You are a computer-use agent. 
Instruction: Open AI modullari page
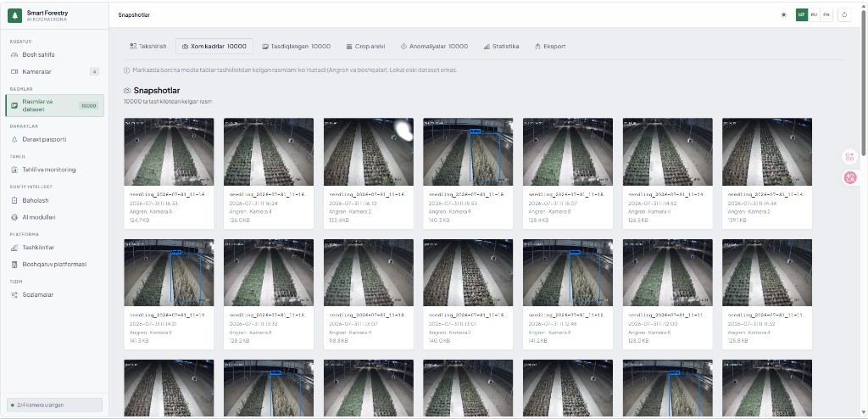click(54, 217)
